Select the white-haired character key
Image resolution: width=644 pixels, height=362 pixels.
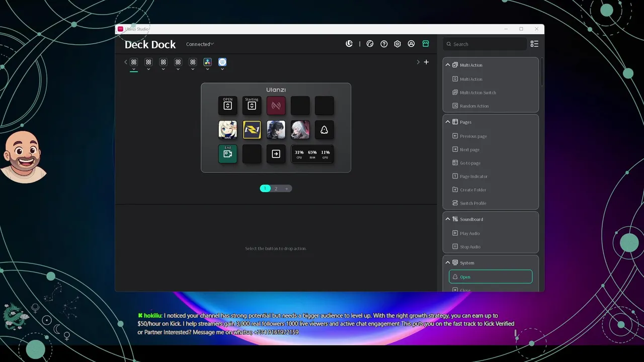pos(300,130)
